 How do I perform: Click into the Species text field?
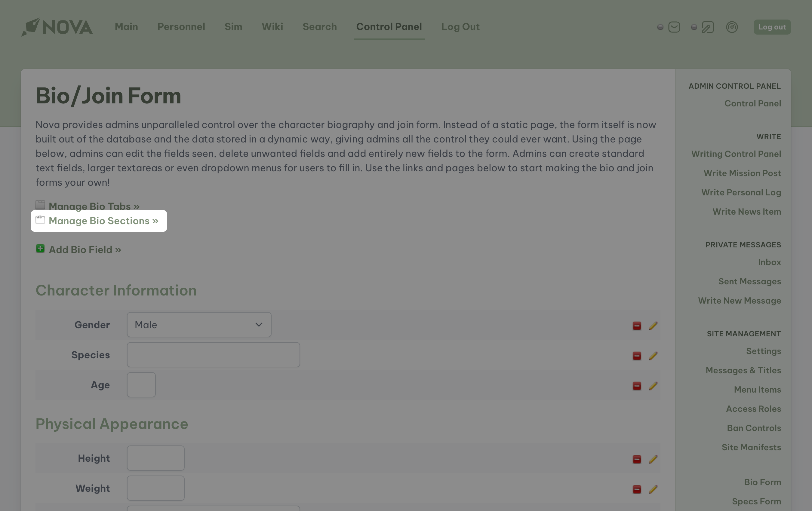click(213, 355)
